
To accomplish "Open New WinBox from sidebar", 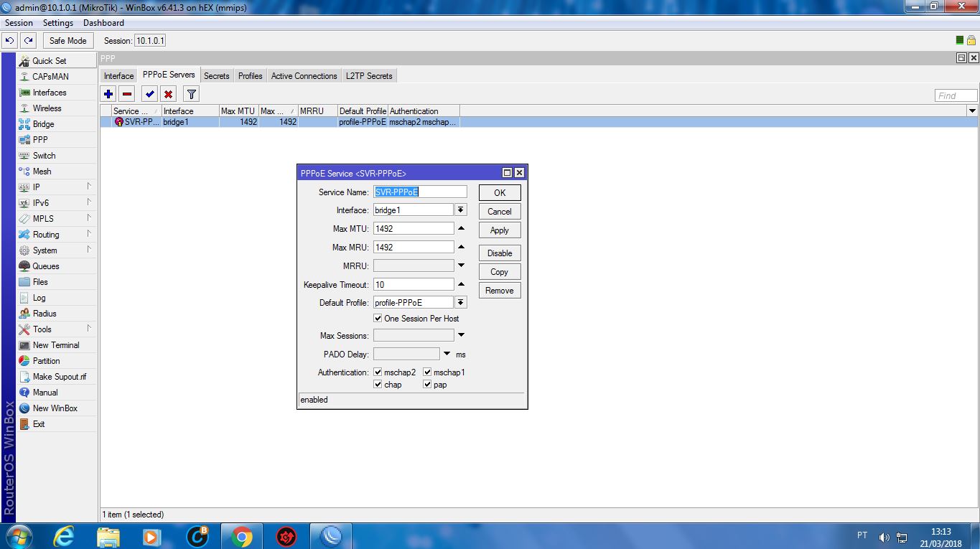I will [x=57, y=408].
